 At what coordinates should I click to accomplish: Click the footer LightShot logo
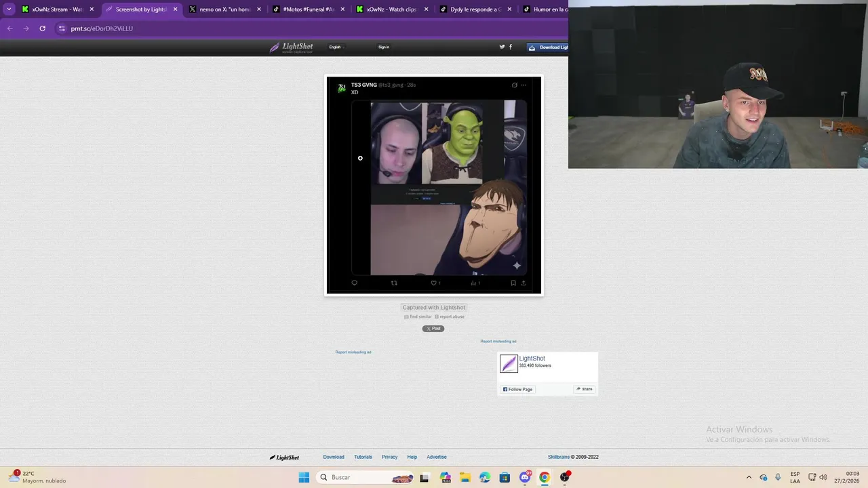[x=284, y=457]
